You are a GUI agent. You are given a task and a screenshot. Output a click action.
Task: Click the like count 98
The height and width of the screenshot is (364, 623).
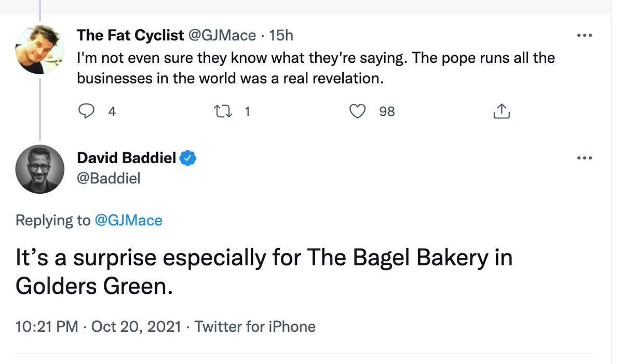click(387, 111)
